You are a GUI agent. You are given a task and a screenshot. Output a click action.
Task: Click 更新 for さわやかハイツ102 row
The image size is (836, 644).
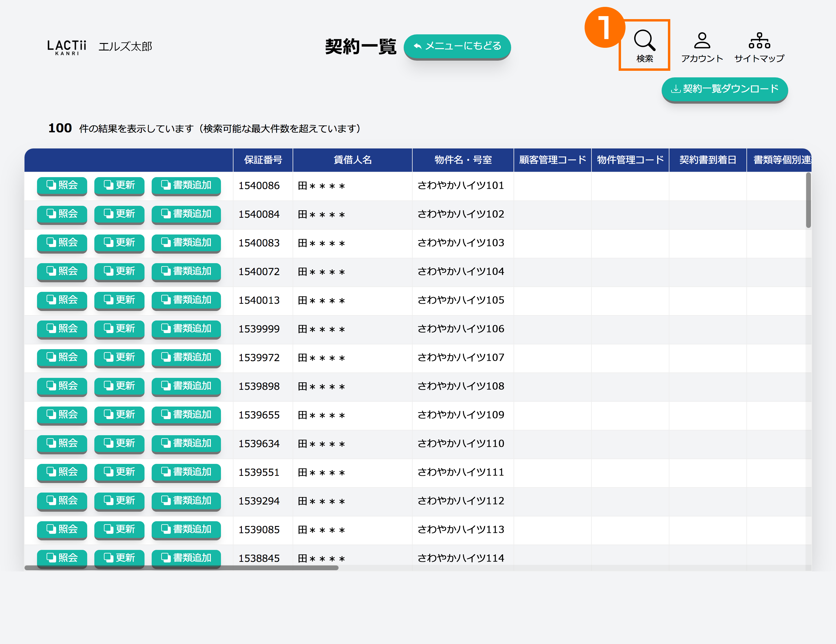click(119, 214)
